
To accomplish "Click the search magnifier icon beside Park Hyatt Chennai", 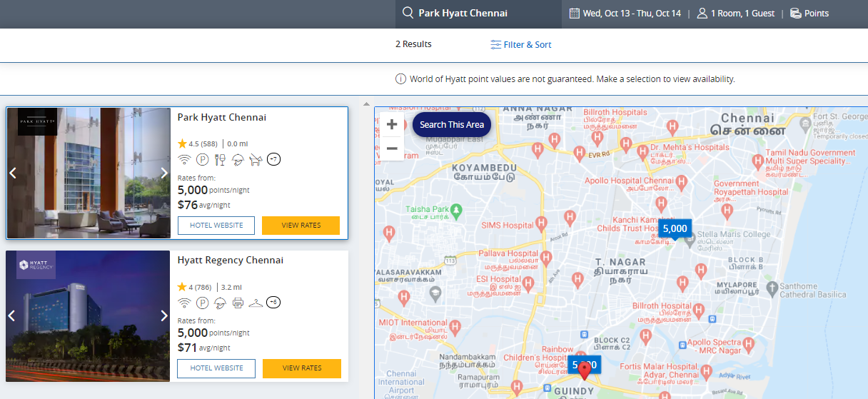I will [x=408, y=13].
